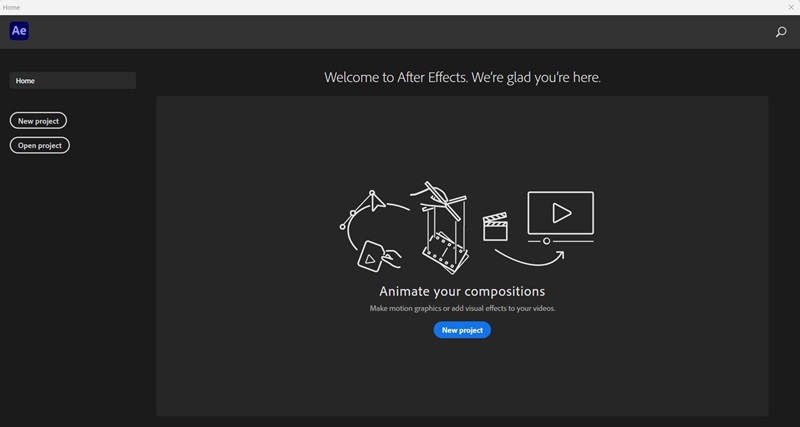
Task: Close the Home window
Action: point(791,7)
